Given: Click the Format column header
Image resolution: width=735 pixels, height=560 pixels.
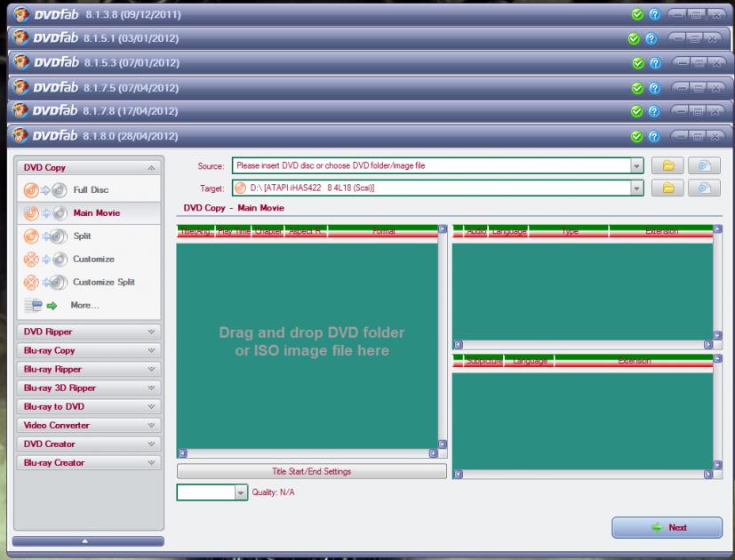Looking at the screenshot, I should (383, 231).
